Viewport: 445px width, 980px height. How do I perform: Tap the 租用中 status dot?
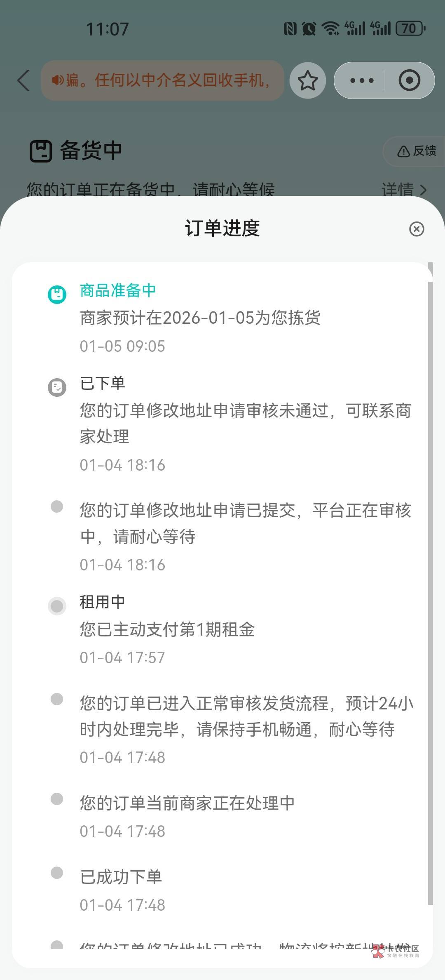click(57, 606)
